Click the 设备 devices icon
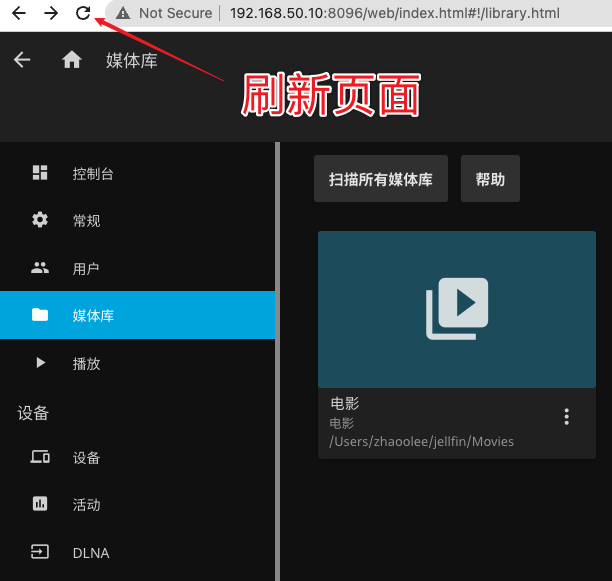This screenshot has height=581, width=612. point(40,457)
